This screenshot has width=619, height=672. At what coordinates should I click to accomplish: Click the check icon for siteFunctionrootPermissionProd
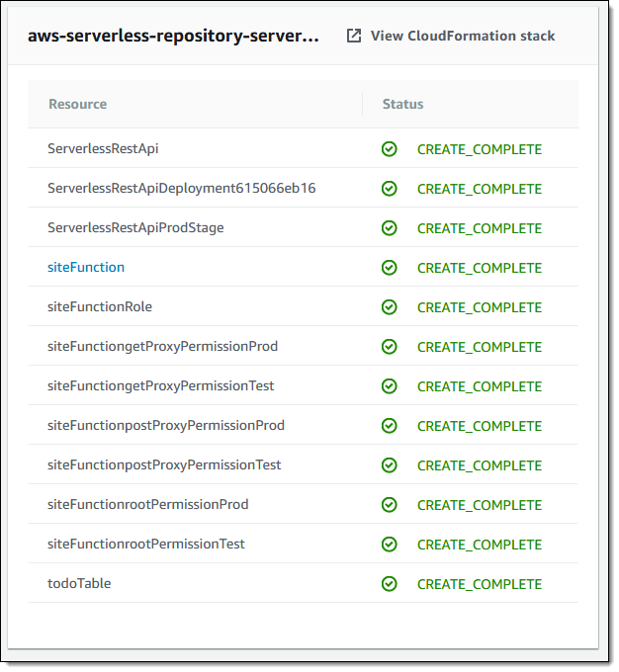click(390, 505)
